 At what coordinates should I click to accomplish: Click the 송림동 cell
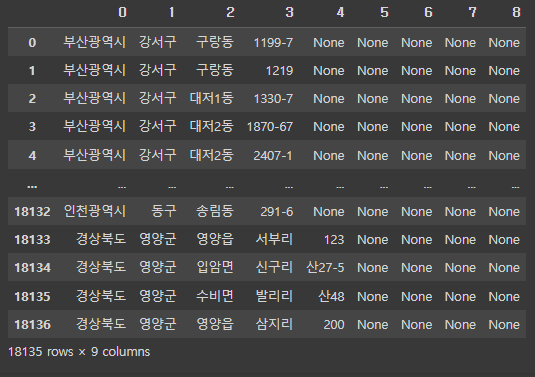[215, 211]
